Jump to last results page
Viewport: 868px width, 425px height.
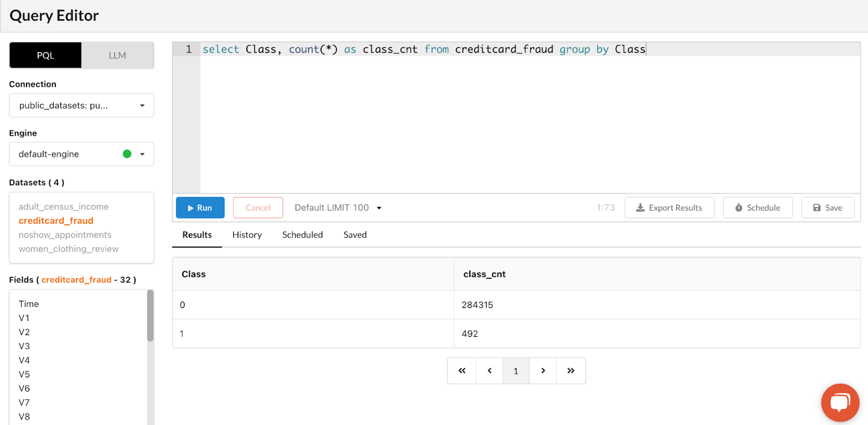[x=571, y=371]
